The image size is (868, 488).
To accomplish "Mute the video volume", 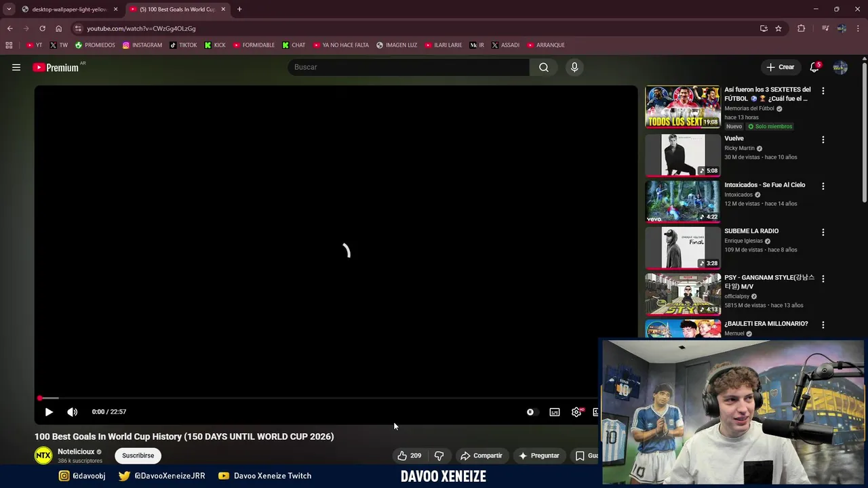I will [73, 411].
